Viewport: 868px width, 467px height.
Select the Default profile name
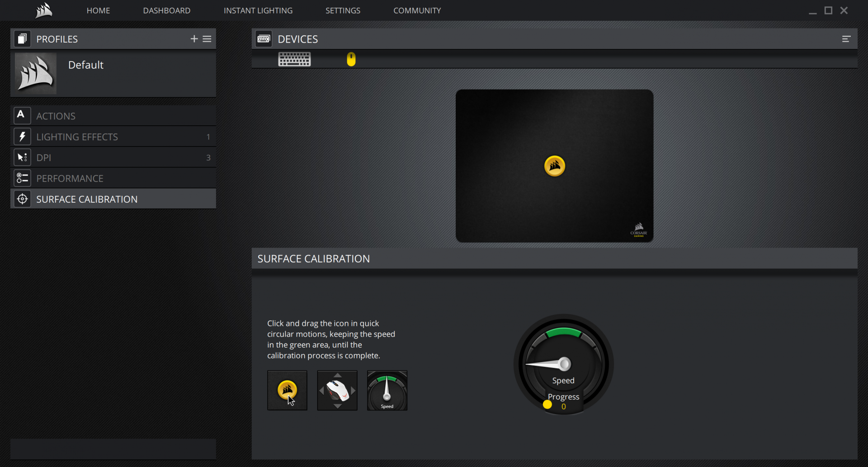point(86,65)
